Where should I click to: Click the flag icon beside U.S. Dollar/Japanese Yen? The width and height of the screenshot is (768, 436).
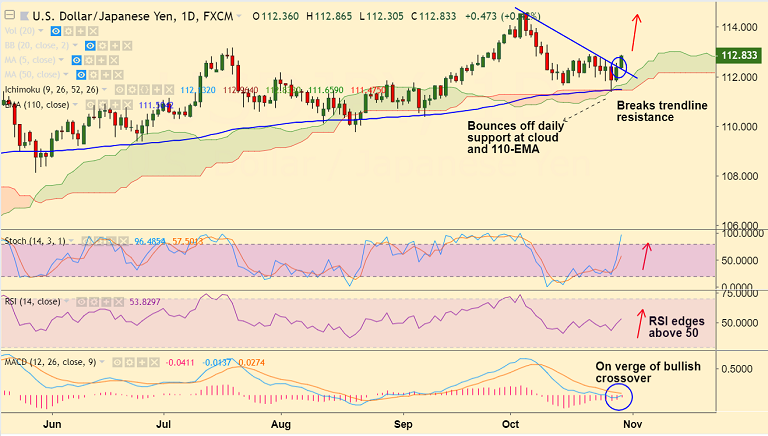(24, 16)
